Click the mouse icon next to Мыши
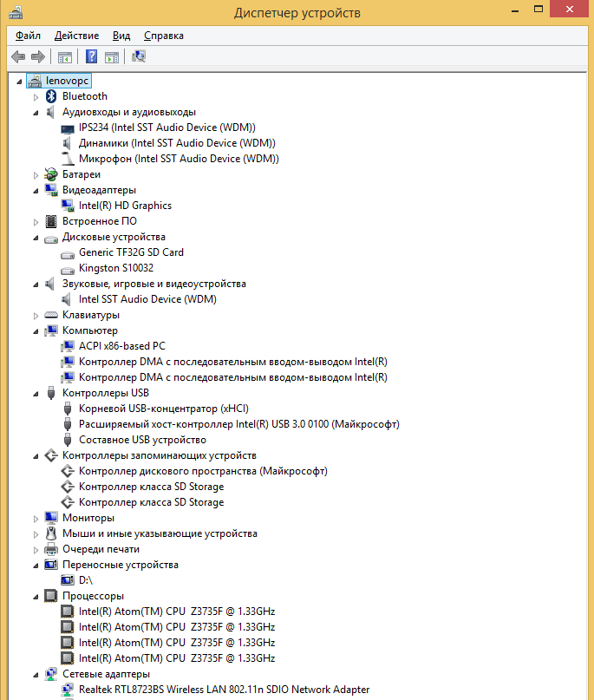594x700 pixels. [51, 533]
